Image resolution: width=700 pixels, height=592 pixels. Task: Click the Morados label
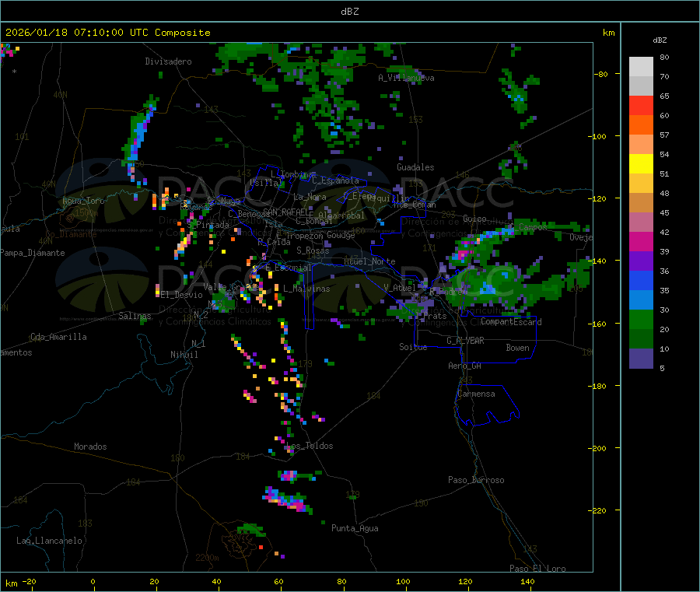pos(90,447)
